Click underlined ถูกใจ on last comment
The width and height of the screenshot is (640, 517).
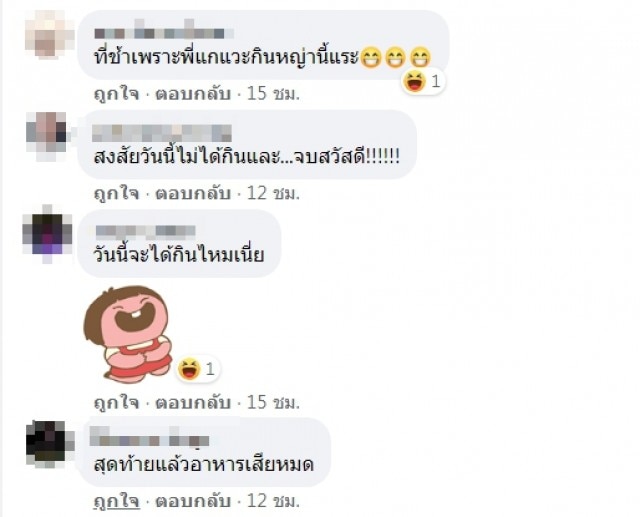click(x=117, y=501)
